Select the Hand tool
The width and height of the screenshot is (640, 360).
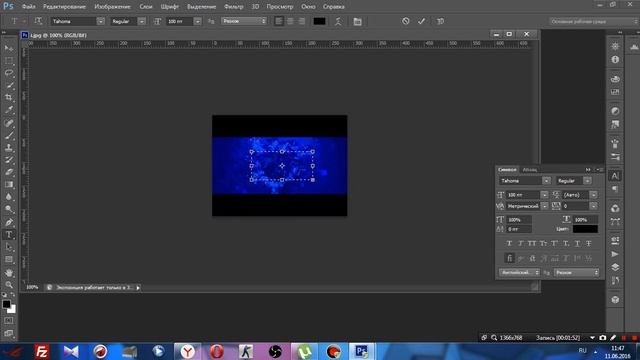9,272
